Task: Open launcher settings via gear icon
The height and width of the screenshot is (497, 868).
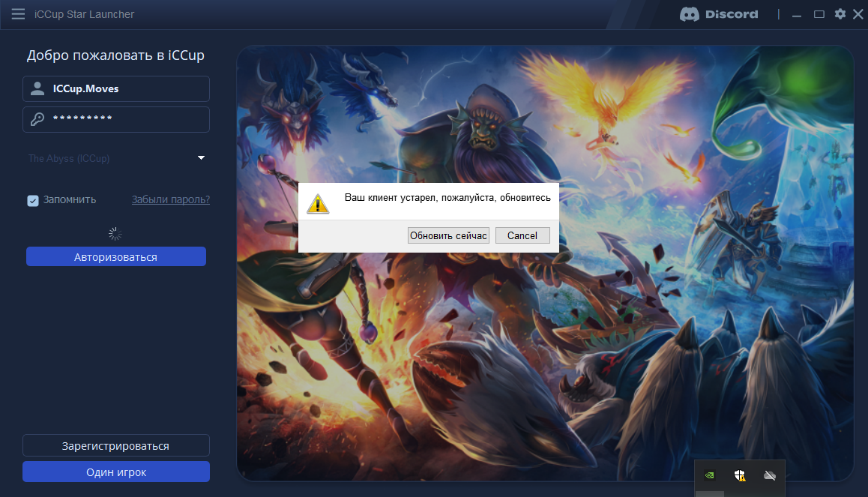Action: pyautogui.click(x=840, y=13)
